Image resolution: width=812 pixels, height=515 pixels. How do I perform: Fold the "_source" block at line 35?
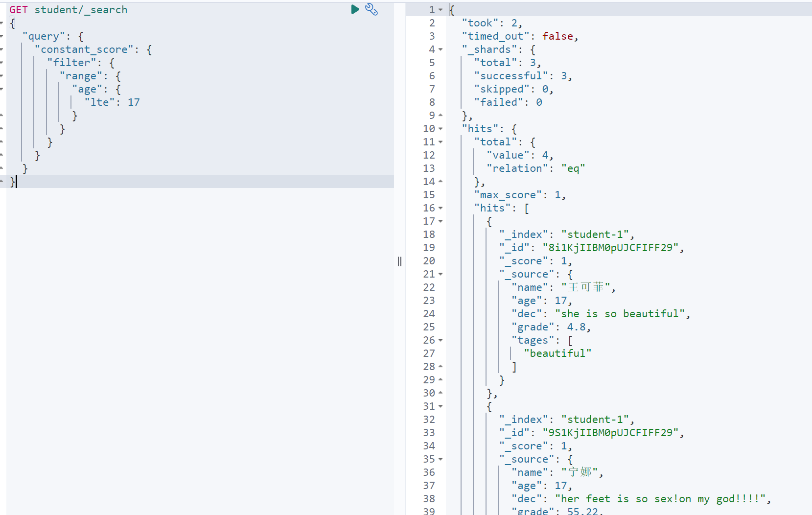point(441,459)
